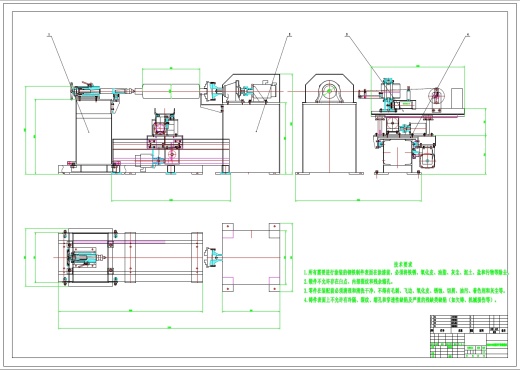Click the green 技术要求 heading
This screenshot has width=520, height=370.
(x=403, y=264)
